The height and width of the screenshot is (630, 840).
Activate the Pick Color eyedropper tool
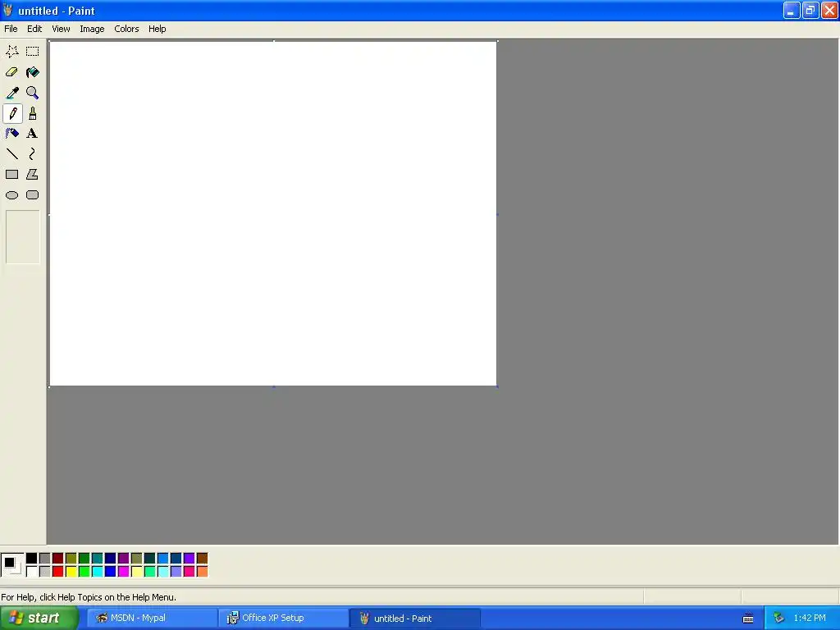pos(11,93)
